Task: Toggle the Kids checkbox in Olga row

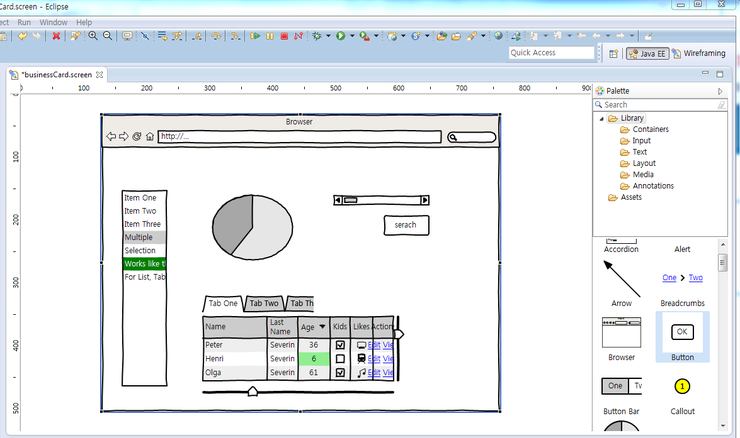Action: 340,372
